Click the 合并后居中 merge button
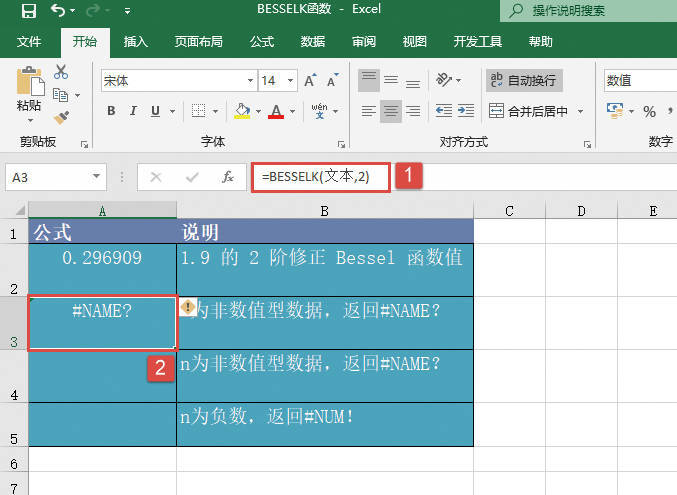The image size is (677, 495). coord(530,111)
